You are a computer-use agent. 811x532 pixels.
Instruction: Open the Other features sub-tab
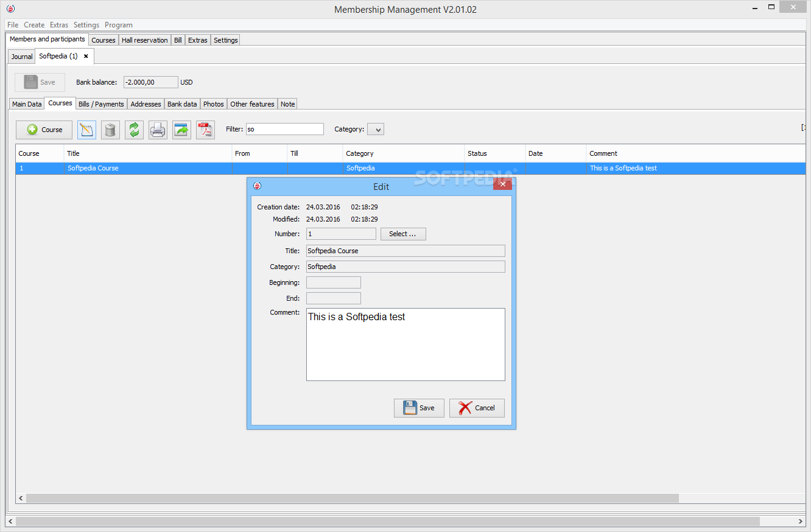pos(252,104)
